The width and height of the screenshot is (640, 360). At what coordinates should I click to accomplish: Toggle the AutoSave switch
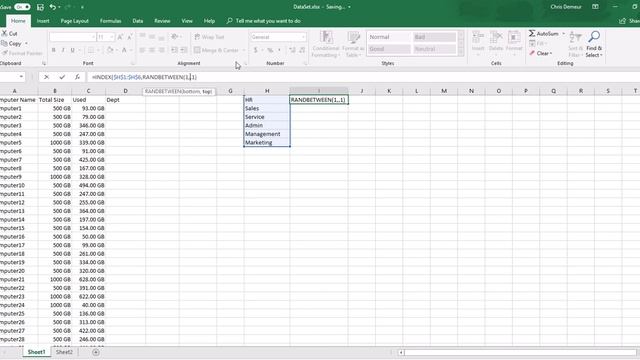22,7
